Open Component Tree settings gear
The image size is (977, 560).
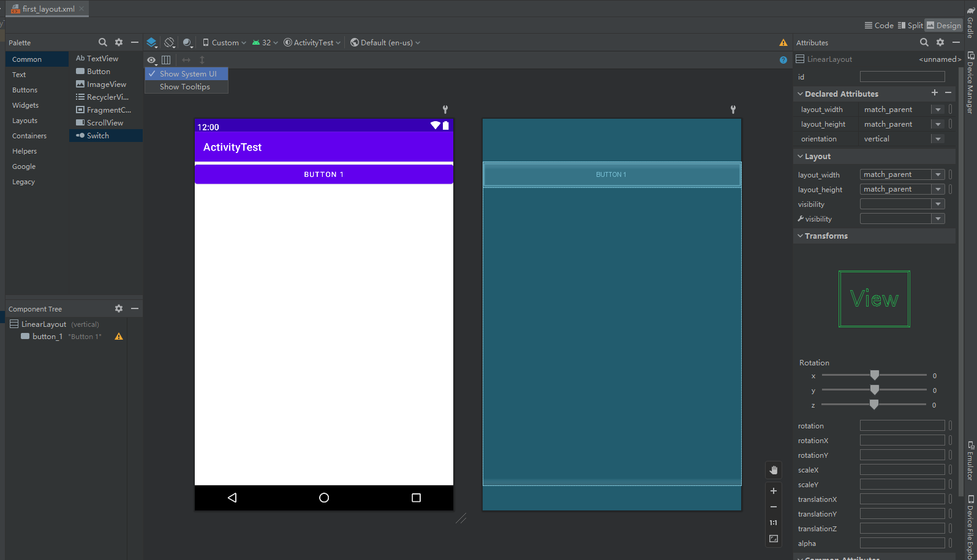coord(119,308)
